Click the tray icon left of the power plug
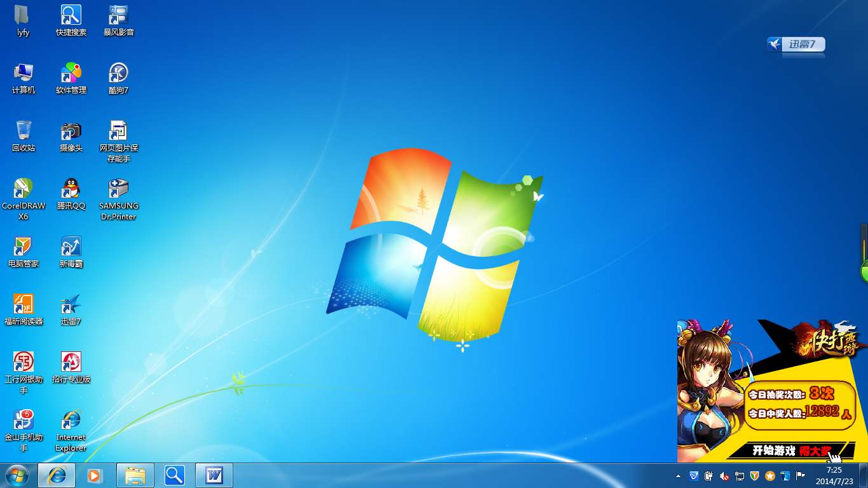868x488 pixels. tap(694, 475)
